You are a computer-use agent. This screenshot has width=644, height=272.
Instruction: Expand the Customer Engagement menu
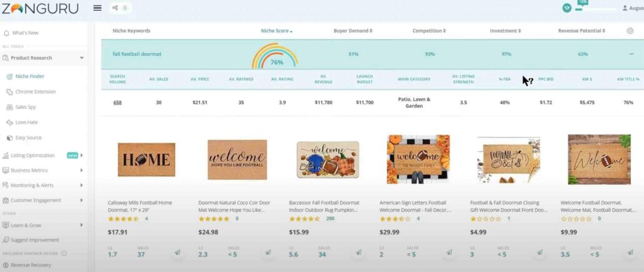point(82,200)
